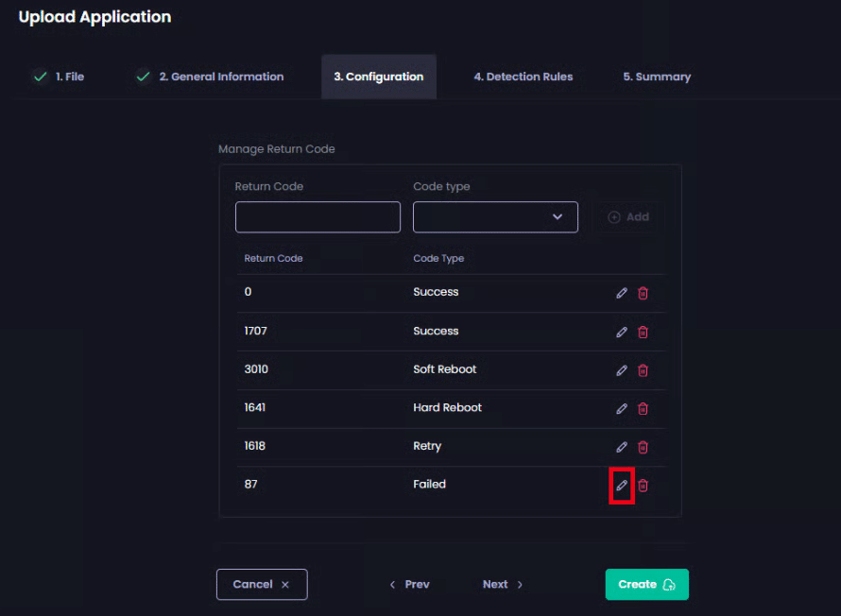This screenshot has height=616, width=841.
Task: Edit the 3010 Soft Reboot code
Action: click(622, 370)
